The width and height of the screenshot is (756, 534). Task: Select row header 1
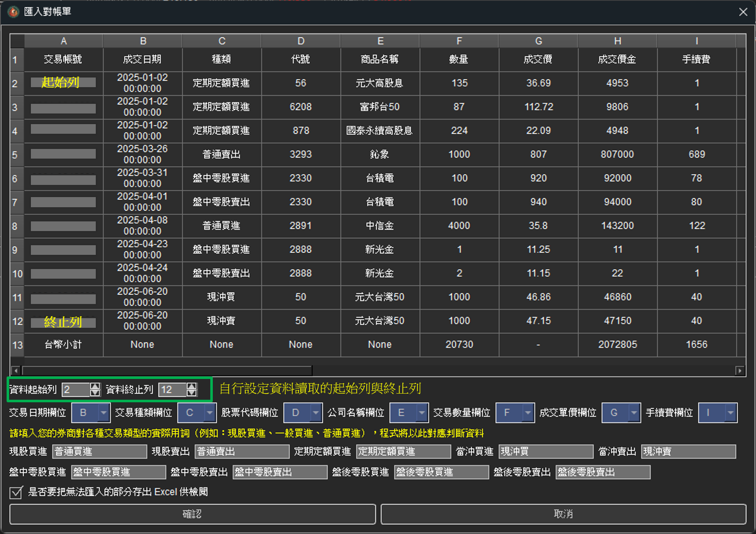[x=17, y=60]
